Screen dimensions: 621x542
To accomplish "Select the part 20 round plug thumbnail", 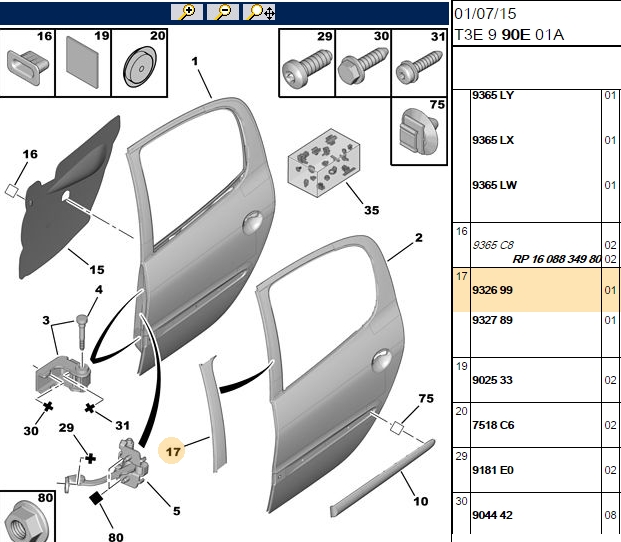I will pyautogui.click(x=139, y=63).
